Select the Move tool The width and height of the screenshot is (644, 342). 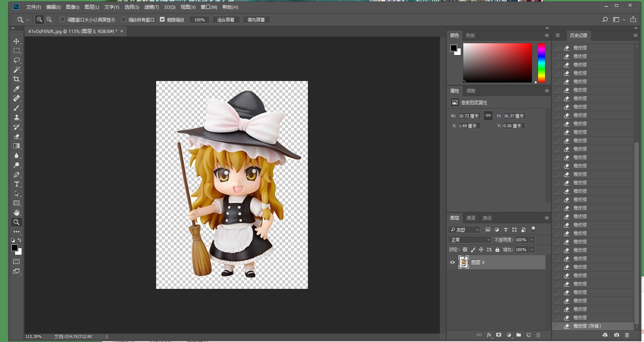pyautogui.click(x=16, y=41)
